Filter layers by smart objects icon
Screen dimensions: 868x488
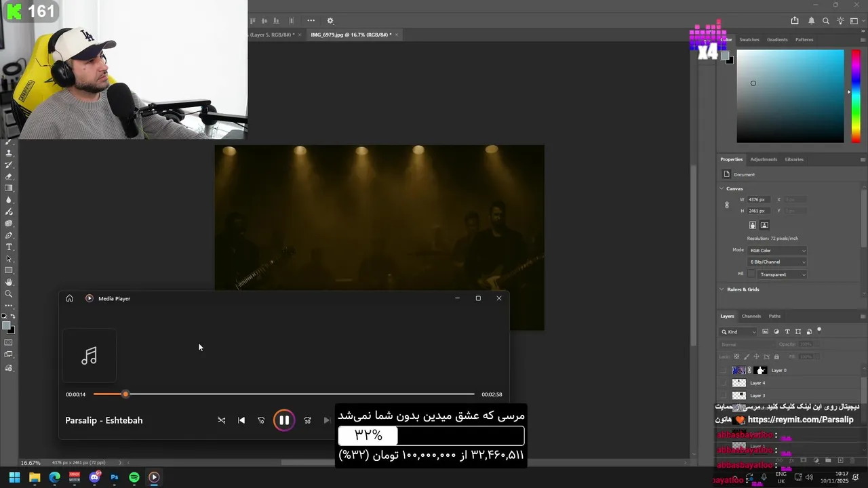pyautogui.click(x=809, y=331)
